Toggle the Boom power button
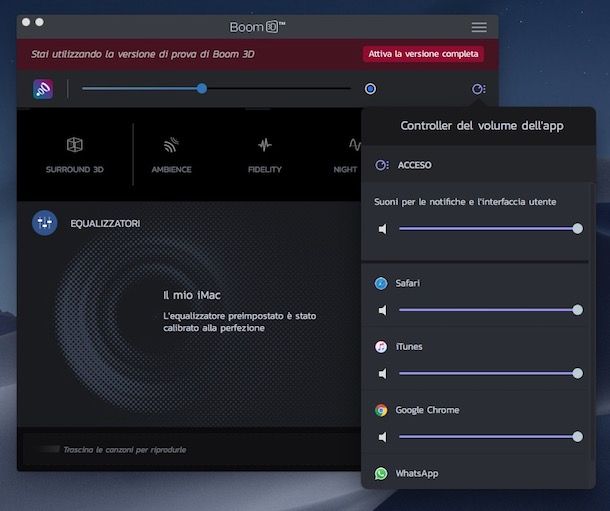 pyautogui.click(x=370, y=89)
